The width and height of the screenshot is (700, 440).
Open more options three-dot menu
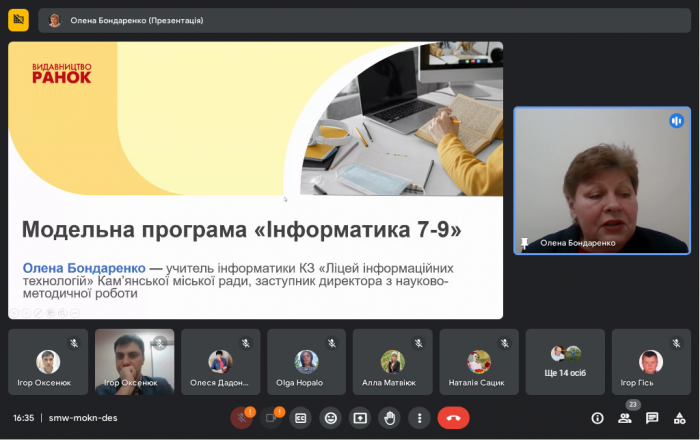(x=420, y=418)
